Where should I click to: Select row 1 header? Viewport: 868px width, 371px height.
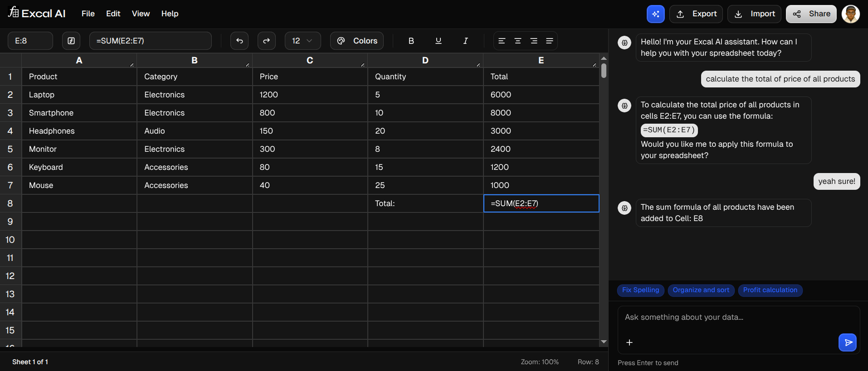pyautogui.click(x=10, y=77)
